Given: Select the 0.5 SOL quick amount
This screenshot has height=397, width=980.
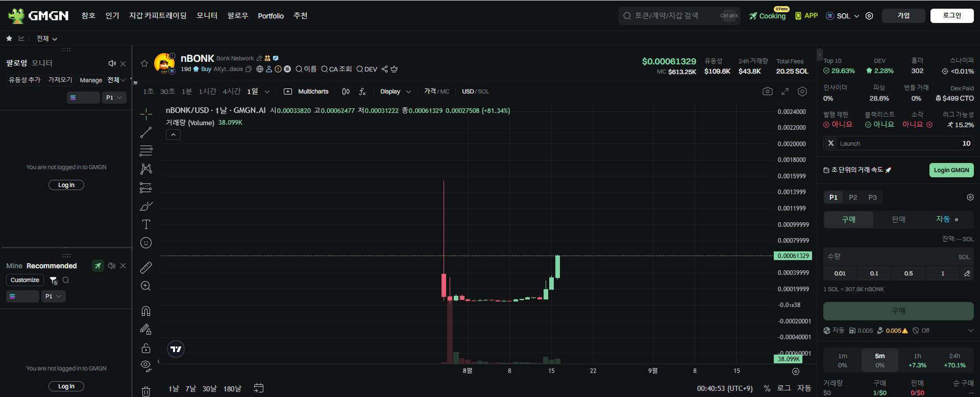Looking at the screenshot, I should click(909, 273).
